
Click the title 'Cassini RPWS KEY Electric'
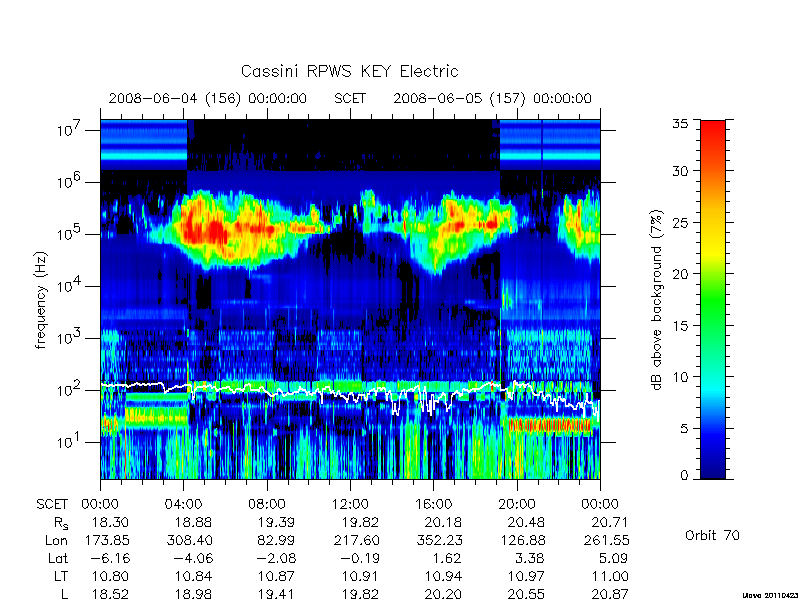(x=349, y=71)
